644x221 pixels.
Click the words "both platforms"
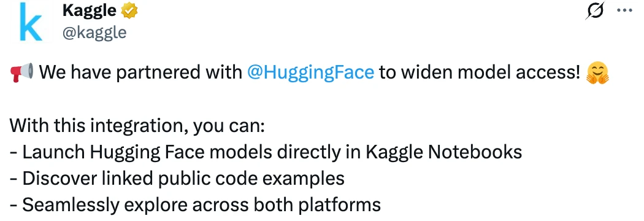pyautogui.click(x=318, y=206)
